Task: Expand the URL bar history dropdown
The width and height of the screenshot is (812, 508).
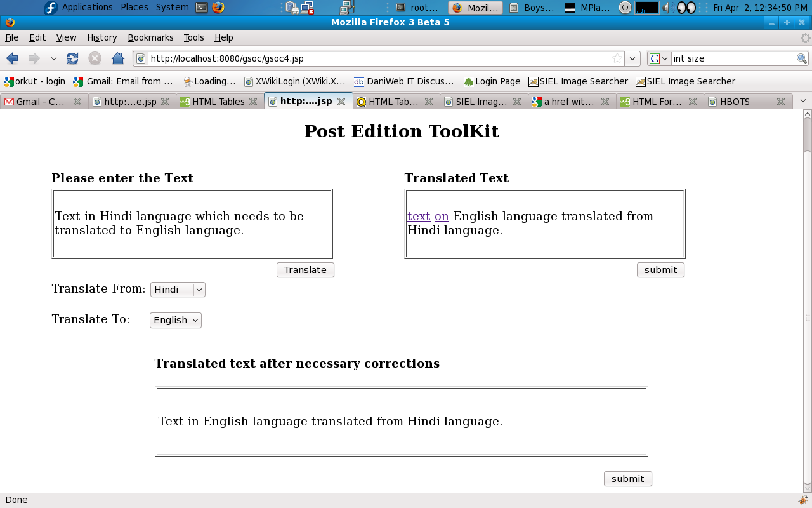Action: (632, 58)
